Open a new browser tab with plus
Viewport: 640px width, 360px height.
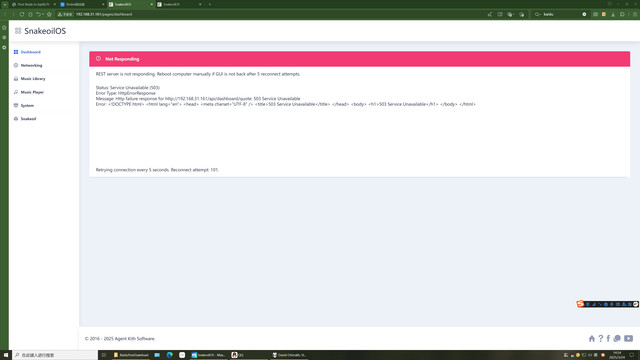pos(210,4)
